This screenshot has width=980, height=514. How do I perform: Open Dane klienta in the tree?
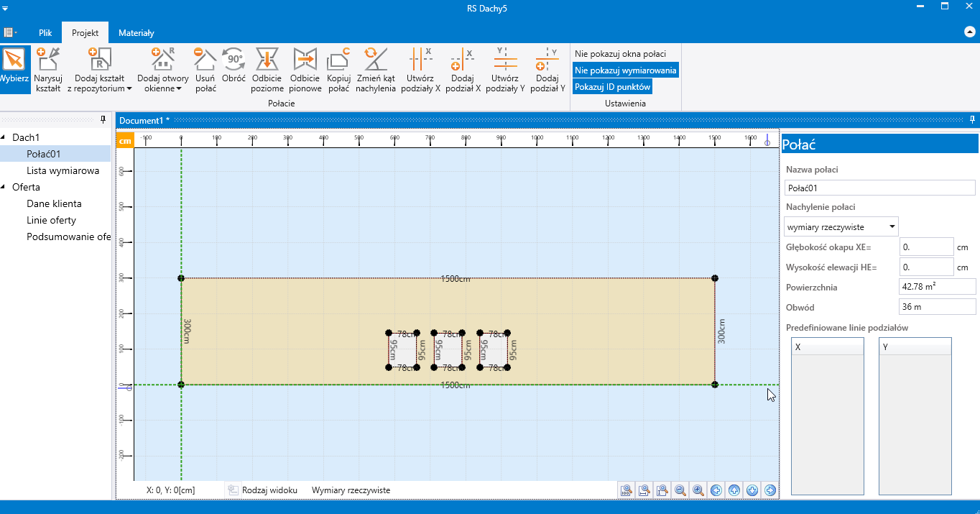coord(54,204)
